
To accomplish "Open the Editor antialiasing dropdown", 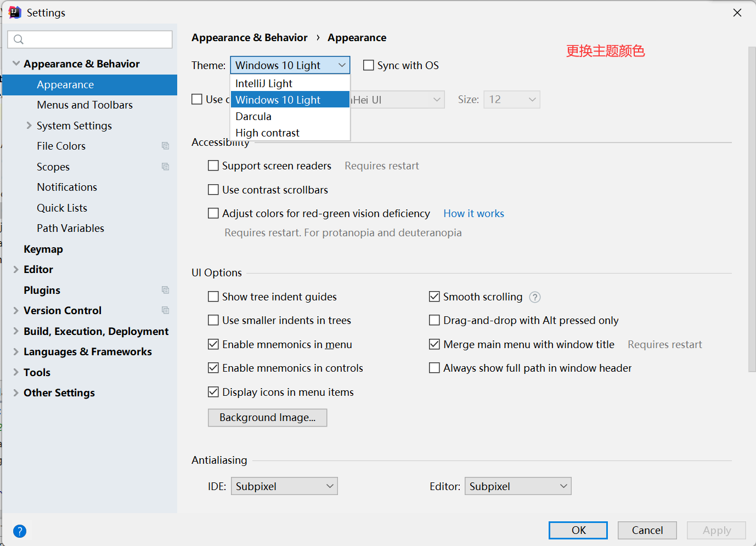I will pyautogui.click(x=518, y=486).
